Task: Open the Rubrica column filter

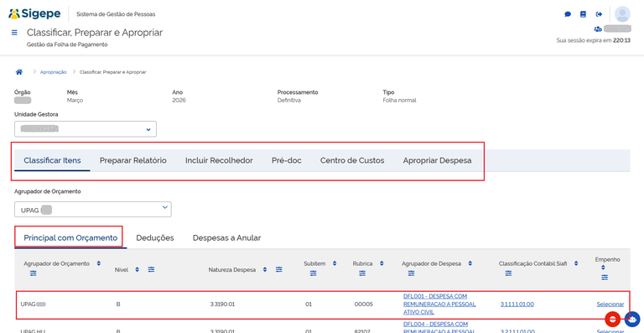Action: pos(362,273)
